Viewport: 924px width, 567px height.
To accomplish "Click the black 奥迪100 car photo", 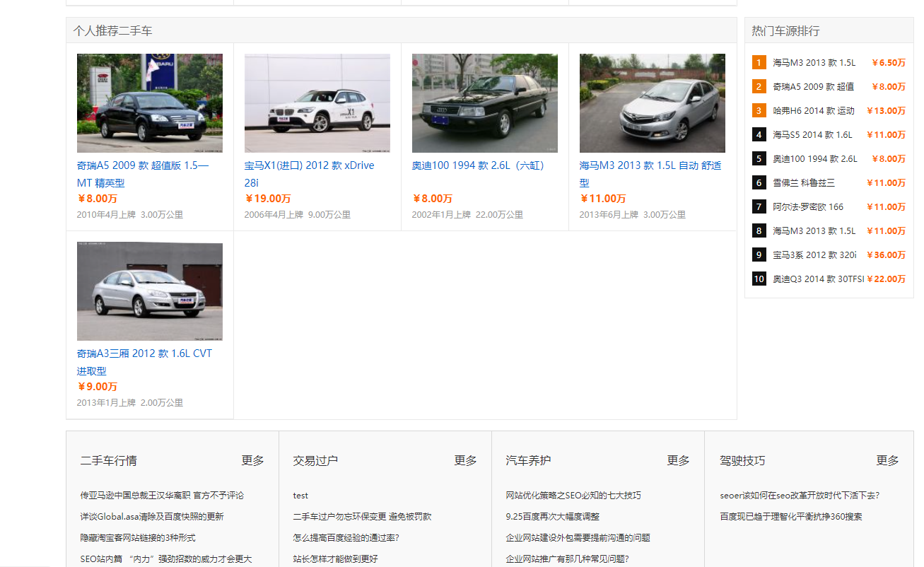I will click(x=484, y=103).
